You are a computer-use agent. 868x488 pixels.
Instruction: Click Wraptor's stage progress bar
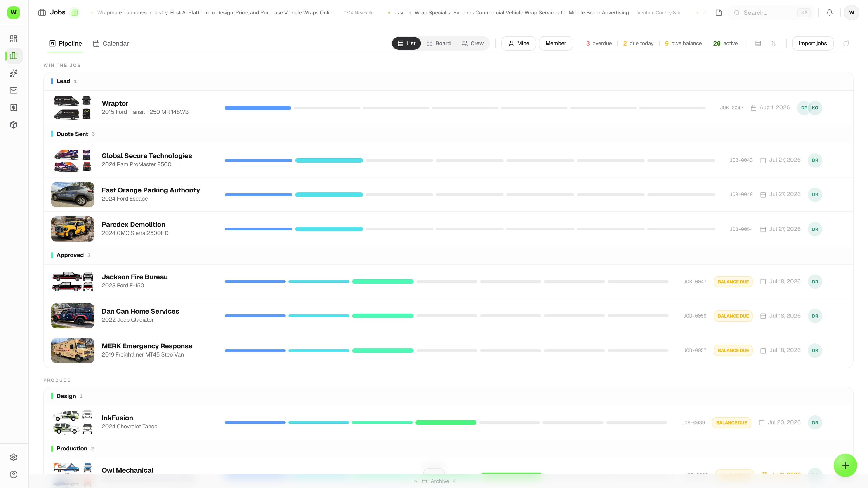click(x=465, y=108)
